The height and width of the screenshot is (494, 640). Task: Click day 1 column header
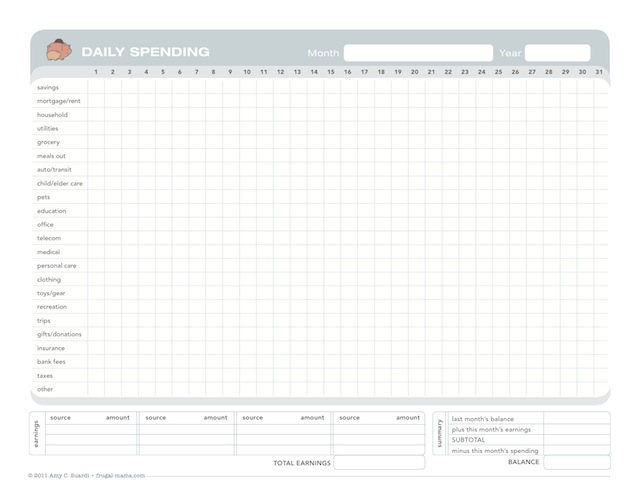tap(96, 72)
